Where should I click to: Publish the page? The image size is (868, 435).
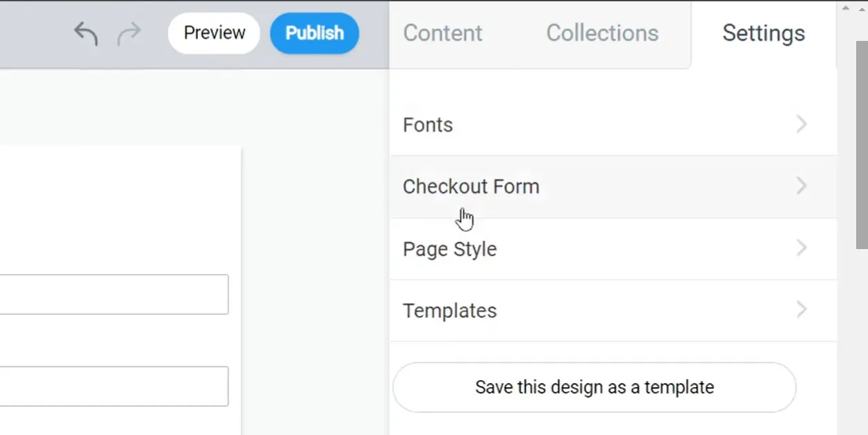click(315, 33)
